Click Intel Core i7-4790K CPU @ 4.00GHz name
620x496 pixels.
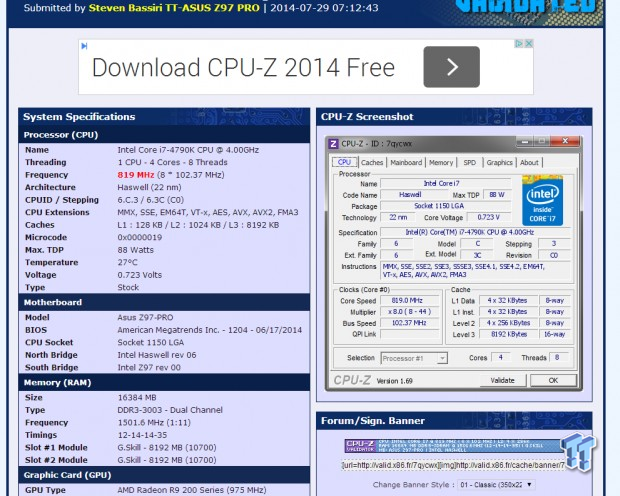[188, 150]
